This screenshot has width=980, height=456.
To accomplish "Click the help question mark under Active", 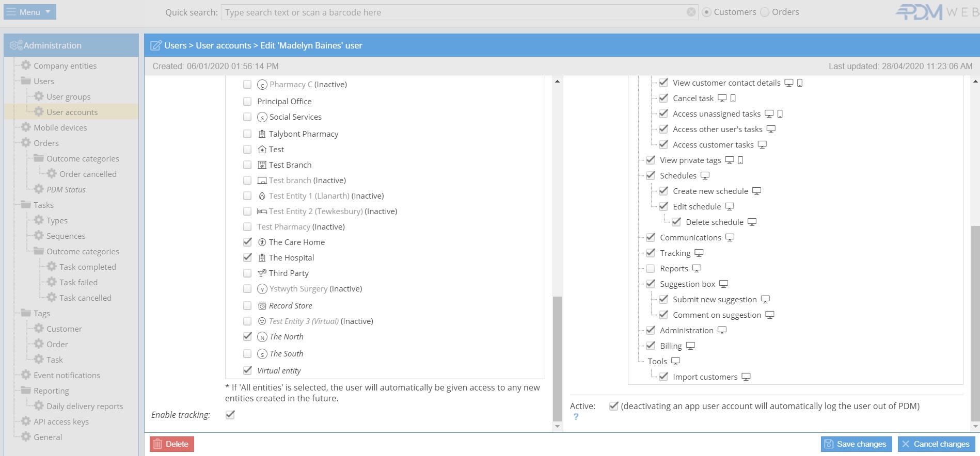I will click(576, 417).
